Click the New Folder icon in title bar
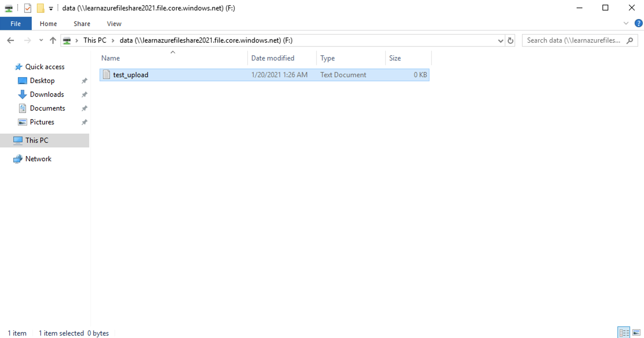This screenshot has width=644, height=338. (x=41, y=8)
